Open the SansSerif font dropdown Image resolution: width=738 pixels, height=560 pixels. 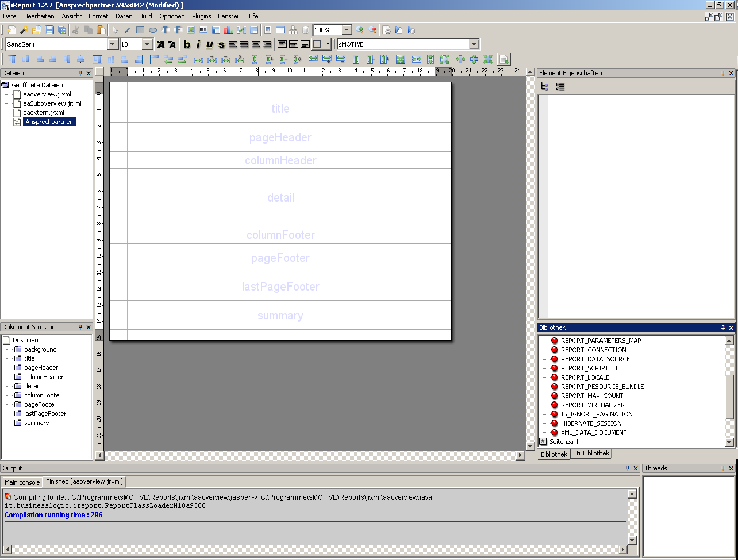tap(113, 44)
